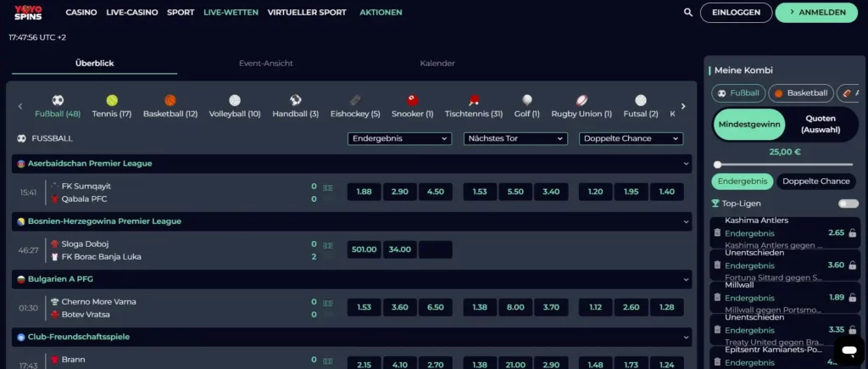The width and height of the screenshot is (868, 369).
Task: Switch to Quoten (Auswahl) mode
Action: pyautogui.click(x=821, y=124)
